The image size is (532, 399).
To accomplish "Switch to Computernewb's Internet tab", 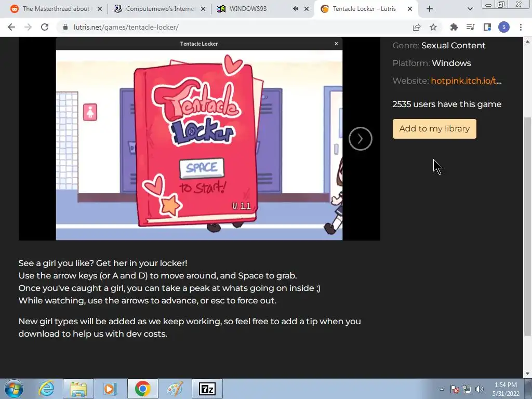I will pos(159,9).
